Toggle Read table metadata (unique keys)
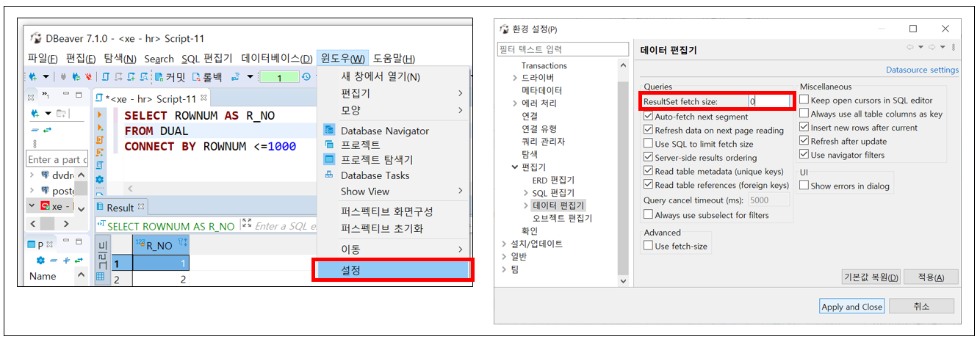The image size is (980, 342). [x=648, y=171]
